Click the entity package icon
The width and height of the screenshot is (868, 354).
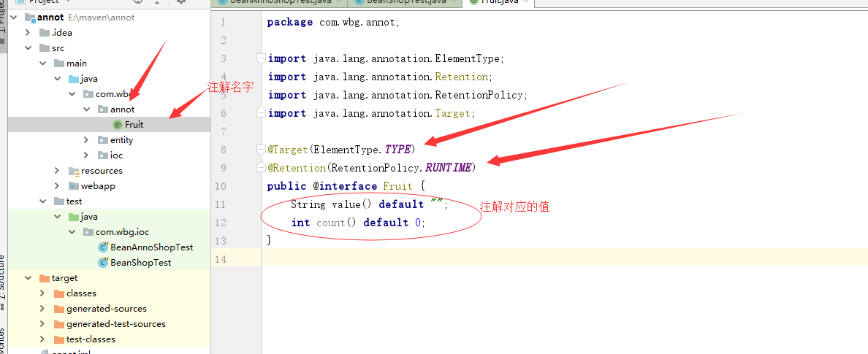[x=103, y=140]
